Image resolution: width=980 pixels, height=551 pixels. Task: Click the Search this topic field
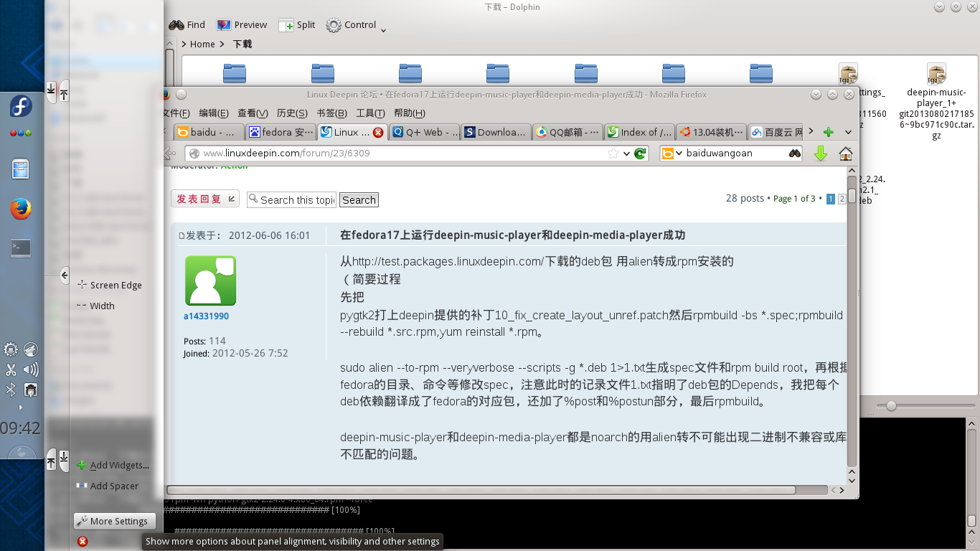click(291, 199)
